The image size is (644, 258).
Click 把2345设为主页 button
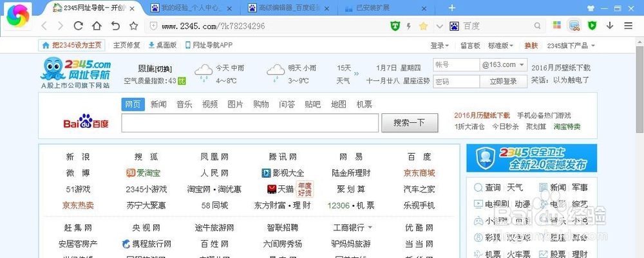click(72, 45)
